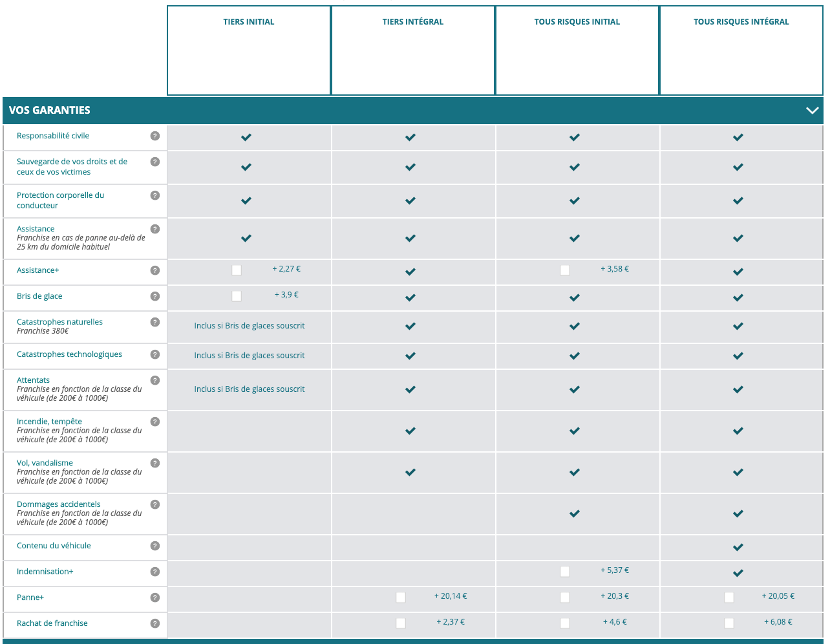Click the Catastrophes technologiques label
The image size is (830, 644).
click(x=69, y=354)
